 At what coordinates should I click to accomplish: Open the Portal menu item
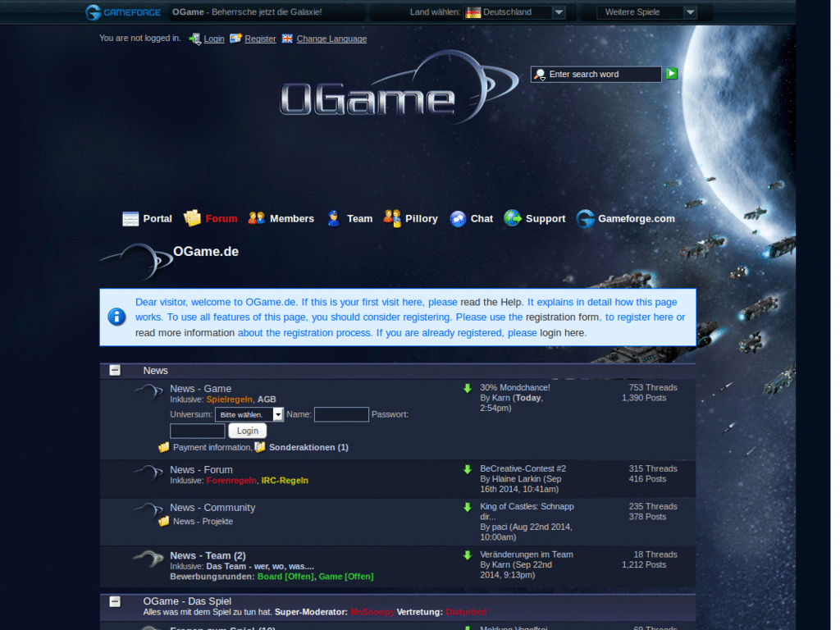pos(157,218)
